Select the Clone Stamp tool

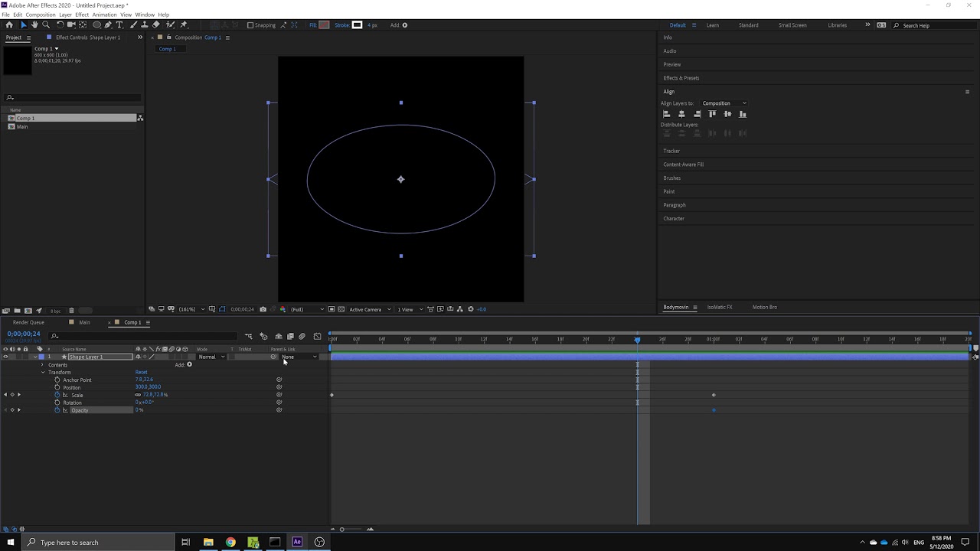click(144, 24)
